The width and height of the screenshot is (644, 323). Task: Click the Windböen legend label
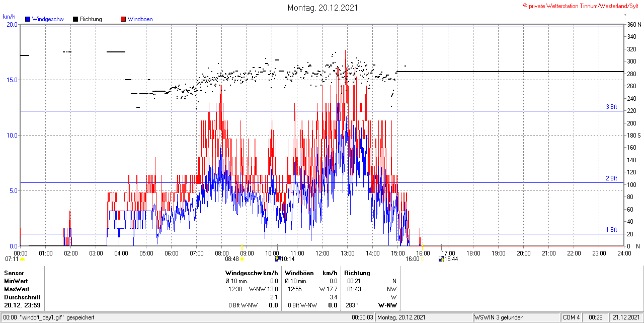(x=140, y=19)
